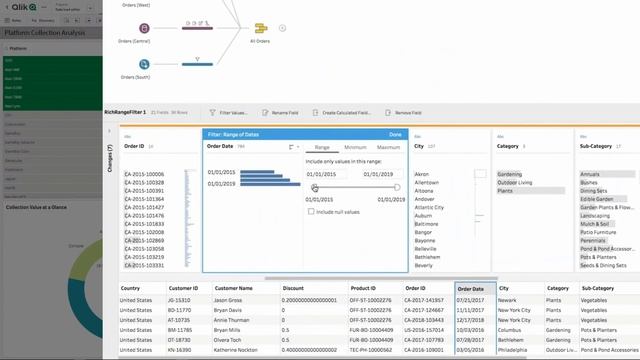Select the Customer ID column header

point(189,288)
